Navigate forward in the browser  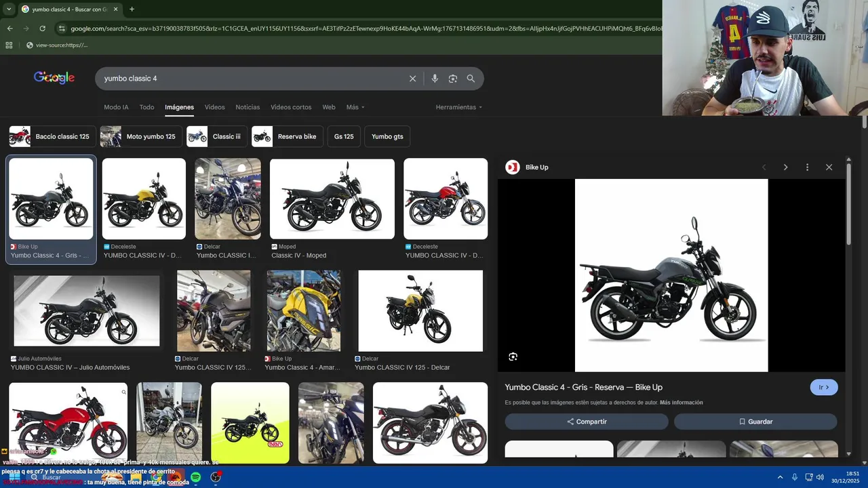pos(26,28)
